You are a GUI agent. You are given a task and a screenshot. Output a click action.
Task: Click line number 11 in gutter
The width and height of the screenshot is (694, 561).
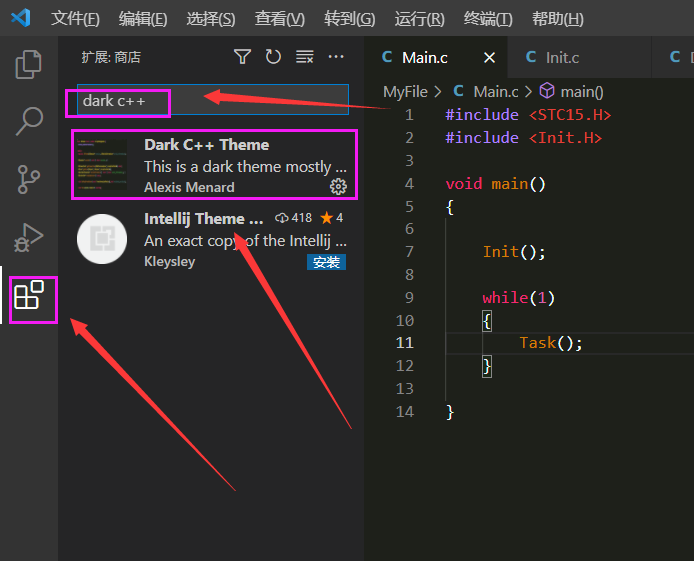pyautogui.click(x=405, y=342)
